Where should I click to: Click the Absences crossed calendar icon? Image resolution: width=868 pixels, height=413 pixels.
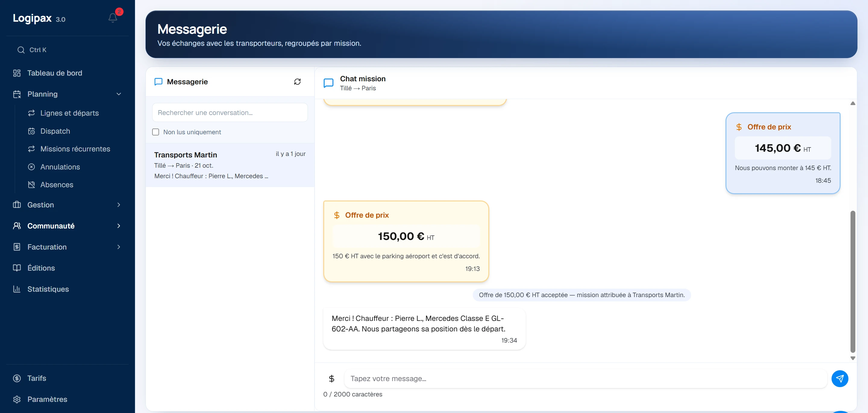[31, 185]
